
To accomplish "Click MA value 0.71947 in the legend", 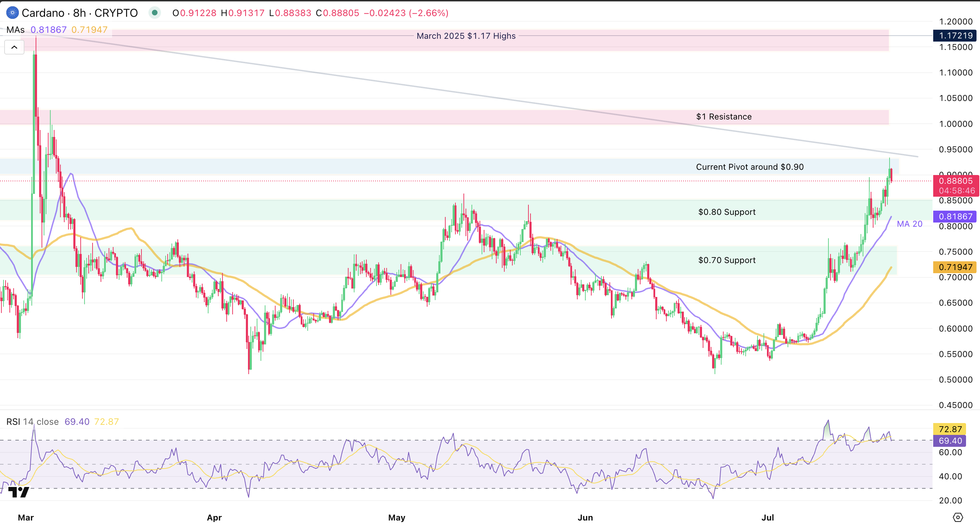I will click(89, 30).
